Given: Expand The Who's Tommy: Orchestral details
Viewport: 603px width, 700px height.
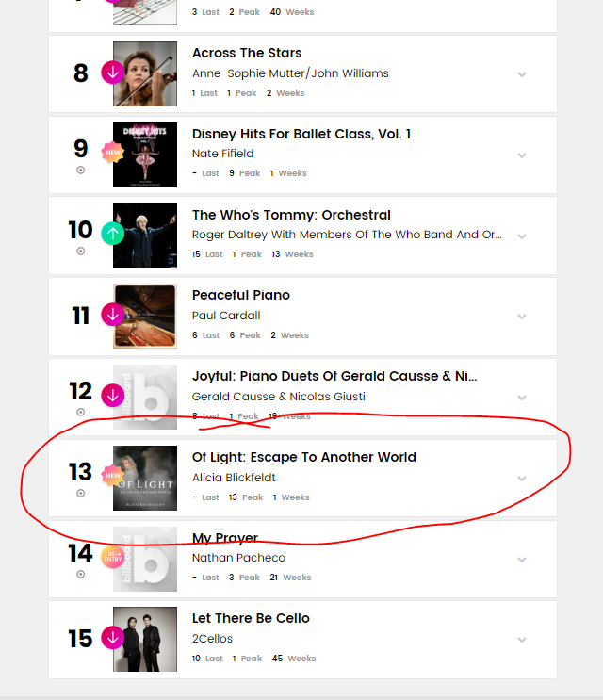Looking at the screenshot, I should click(x=522, y=236).
